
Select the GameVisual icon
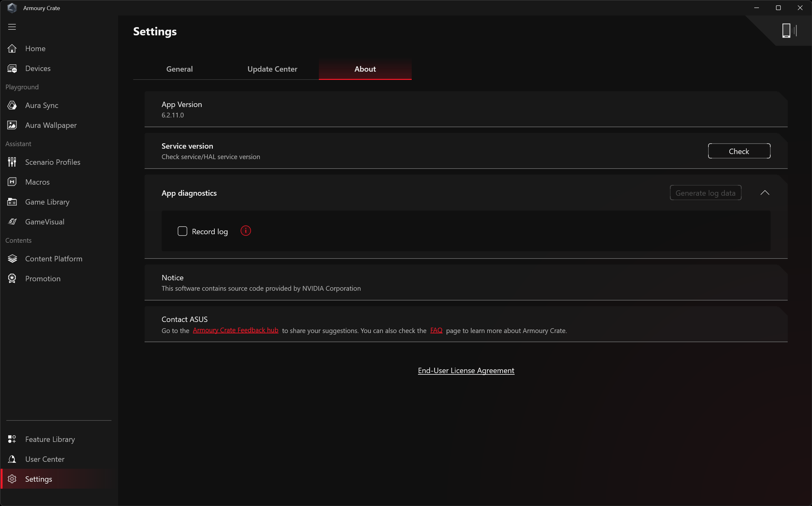click(x=12, y=222)
